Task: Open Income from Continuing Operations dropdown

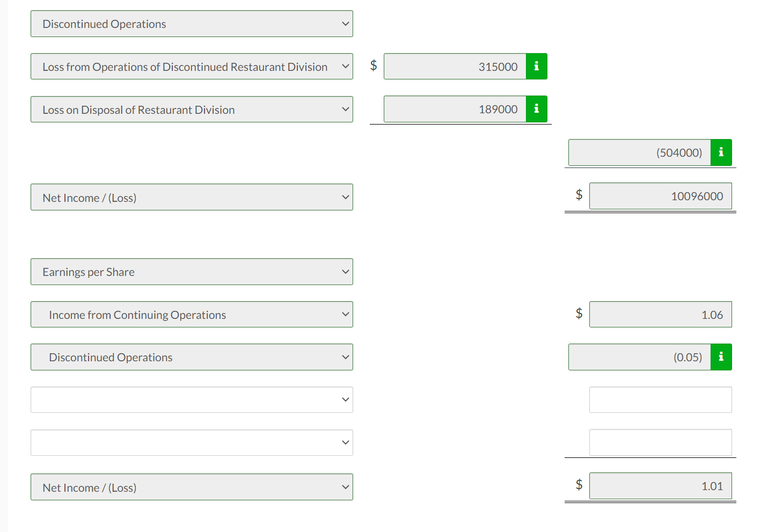Action: (x=192, y=315)
